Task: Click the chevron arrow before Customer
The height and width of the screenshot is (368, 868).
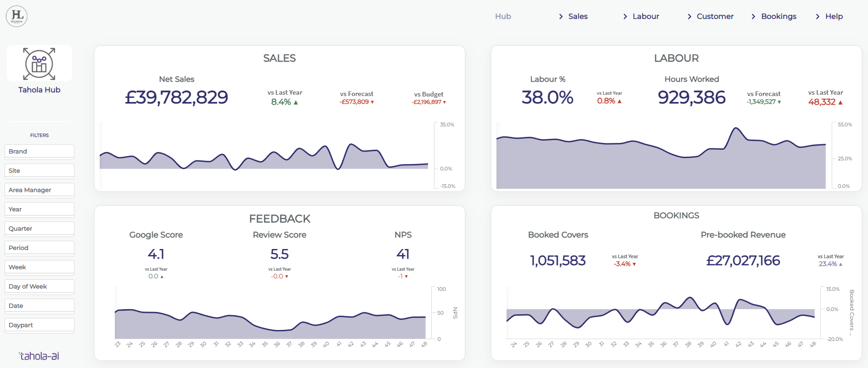Action: (689, 17)
